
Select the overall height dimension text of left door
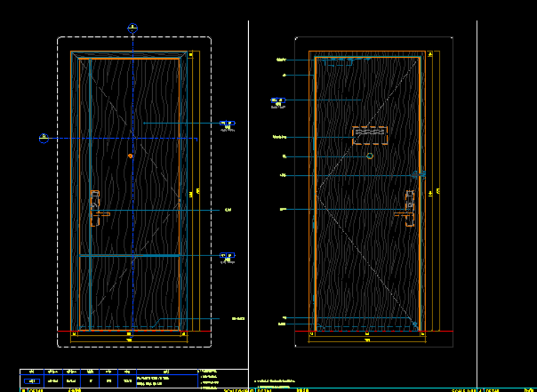point(198,191)
